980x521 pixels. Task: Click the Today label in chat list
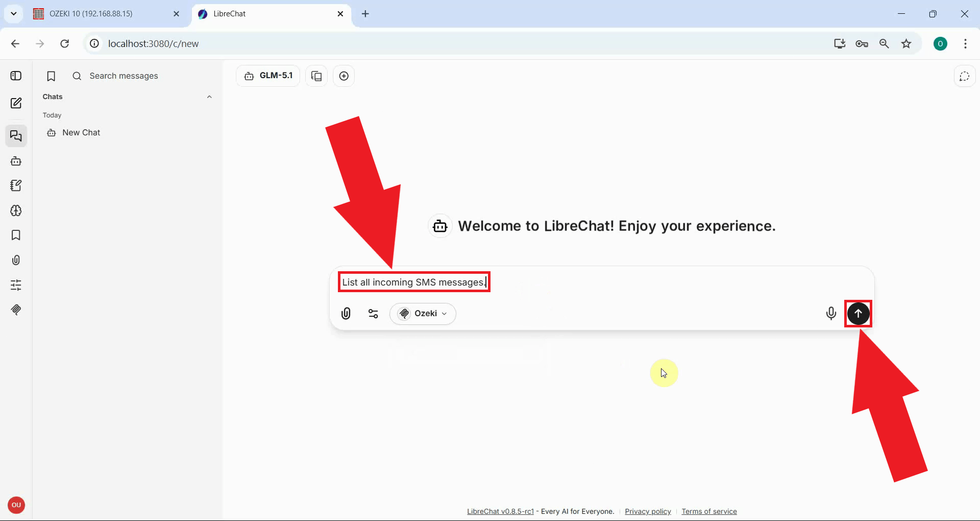coord(52,115)
